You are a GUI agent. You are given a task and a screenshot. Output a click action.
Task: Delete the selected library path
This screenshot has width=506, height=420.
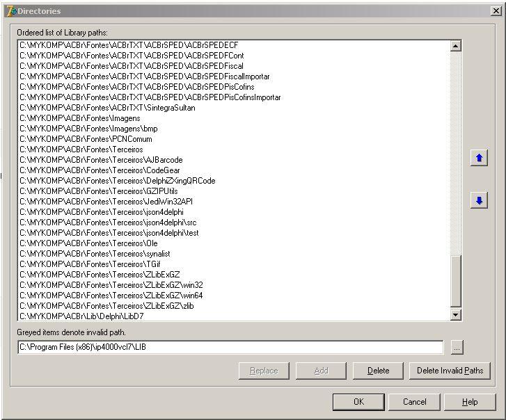(x=378, y=371)
